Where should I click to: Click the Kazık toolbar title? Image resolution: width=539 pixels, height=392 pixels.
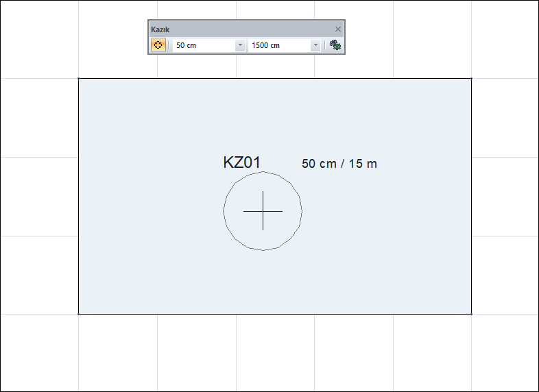pyautogui.click(x=160, y=29)
